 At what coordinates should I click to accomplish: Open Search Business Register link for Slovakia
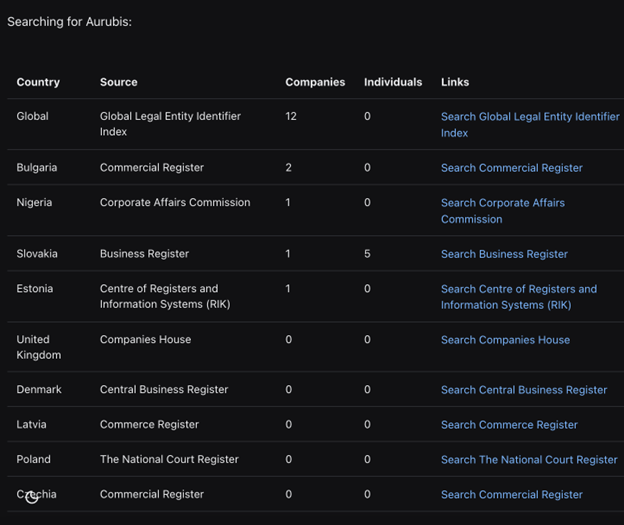pyautogui.click(x=504, y=254)
